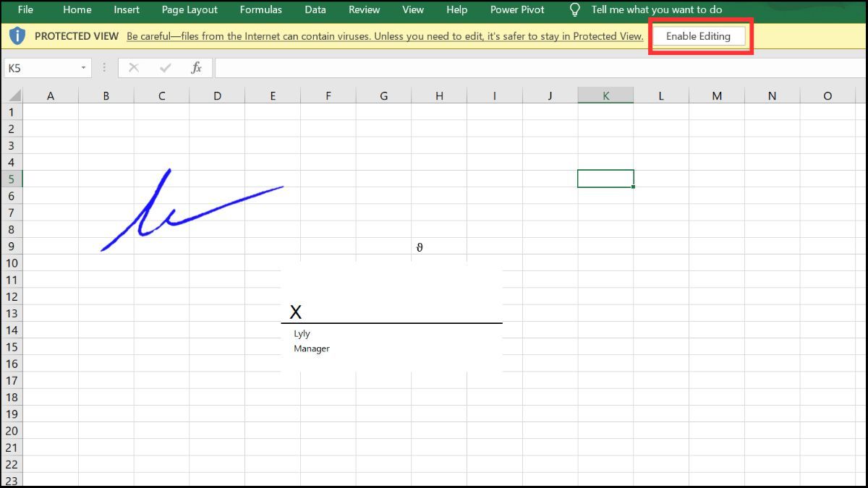Switch to the Insert ribbon tab
The height and width of the screenshot is (488, 868).
[x=127, y=9]
